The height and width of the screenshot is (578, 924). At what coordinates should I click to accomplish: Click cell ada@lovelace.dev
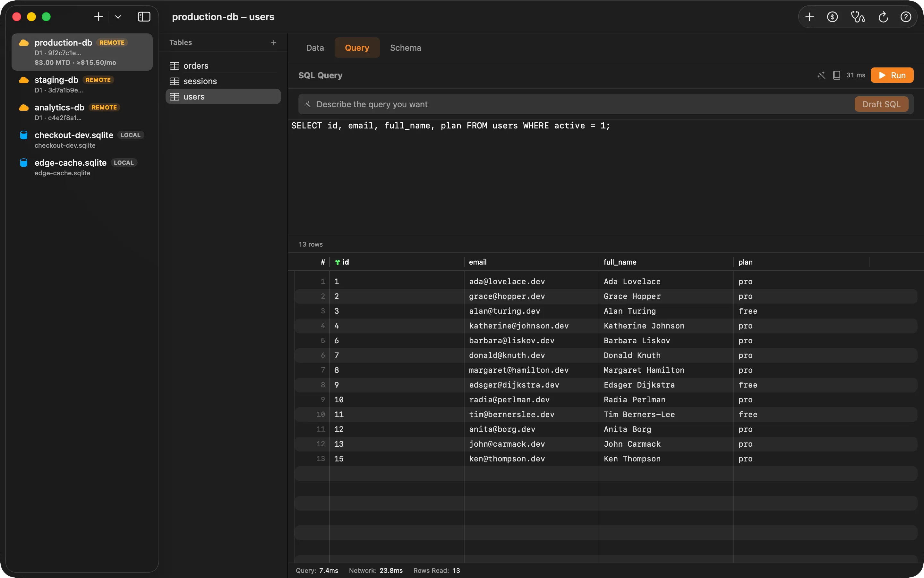[x=507, y=281]
